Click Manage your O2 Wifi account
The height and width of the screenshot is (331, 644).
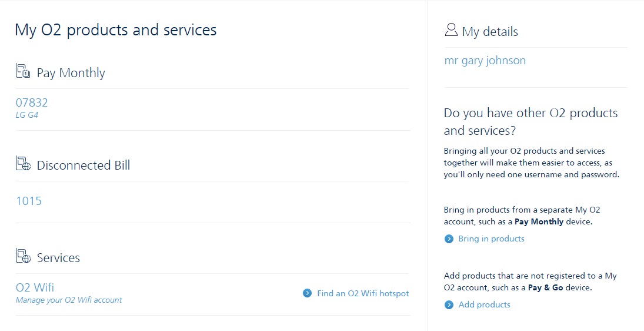(x=69, y=300)
